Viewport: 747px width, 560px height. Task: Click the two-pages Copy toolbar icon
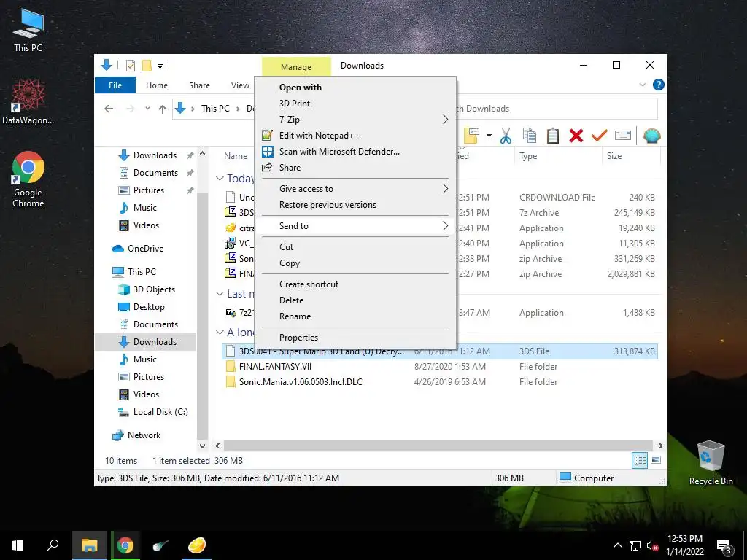(x=530, y=136)
